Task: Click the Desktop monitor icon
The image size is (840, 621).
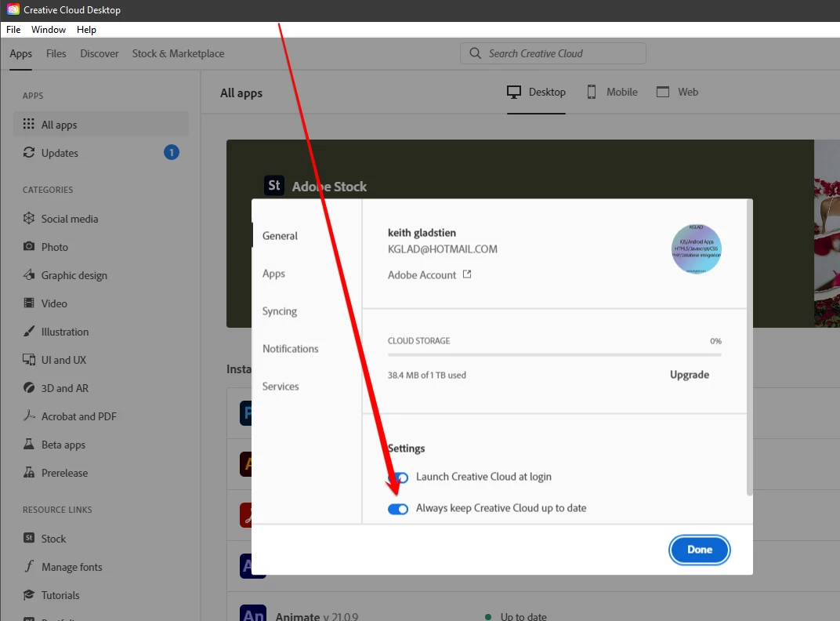Action: tap(514, 93)
